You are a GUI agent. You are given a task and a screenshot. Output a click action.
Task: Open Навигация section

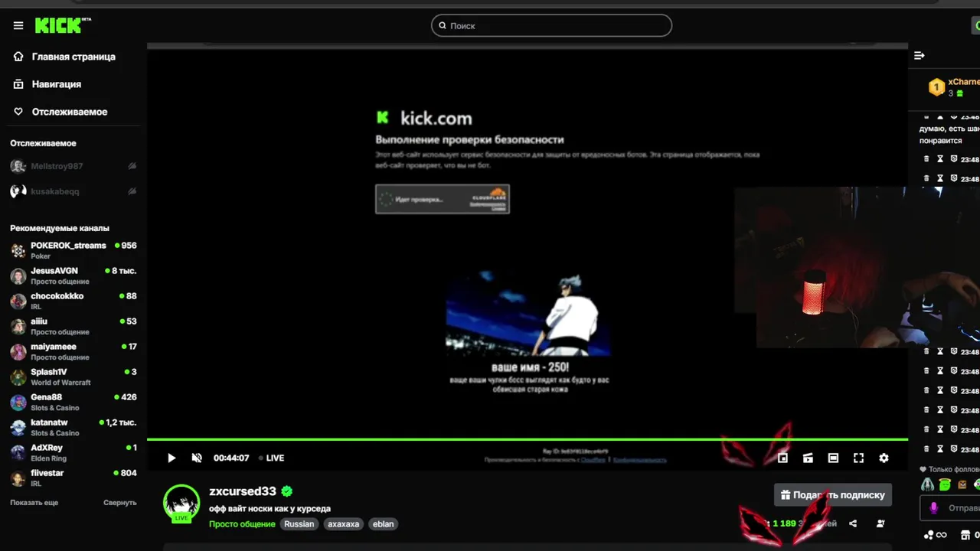click(x=57, y=84)
